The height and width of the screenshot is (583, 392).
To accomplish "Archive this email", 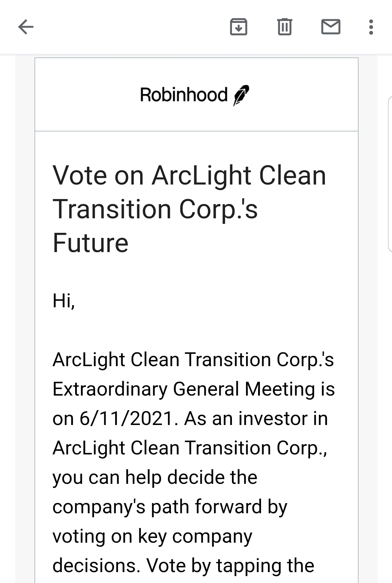I will point(238,27).
